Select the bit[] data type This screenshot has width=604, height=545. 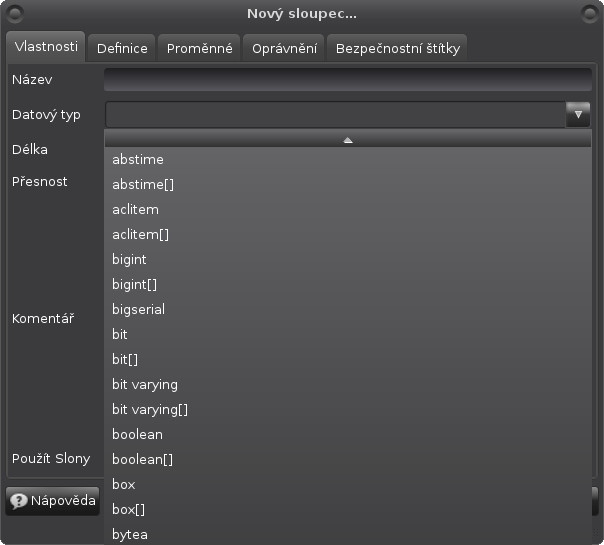(348, 359)
